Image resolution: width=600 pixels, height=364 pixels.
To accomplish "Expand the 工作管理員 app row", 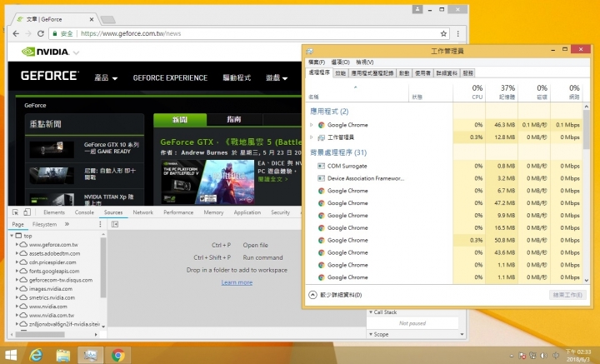I will (x=312, y=137).
